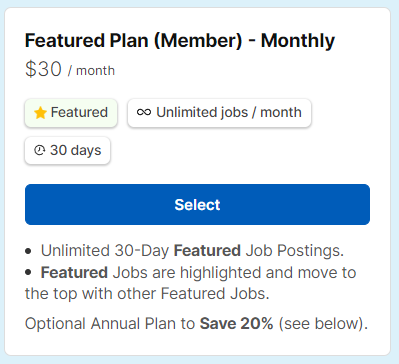399x364 pixels.
Task: Click the bold Featured word in first bullet
Action: point(207,251)
